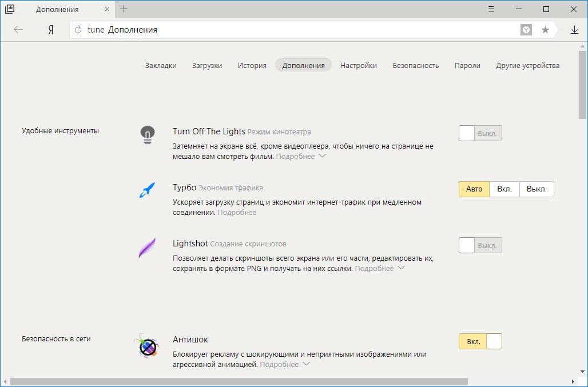Set Турбо mode to Авто

(474, 189)
